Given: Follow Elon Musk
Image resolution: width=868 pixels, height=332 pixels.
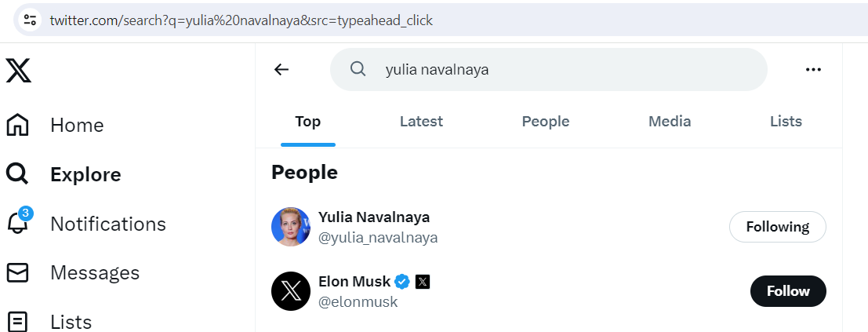Looking at the screenshot, I should click(788, 291).
